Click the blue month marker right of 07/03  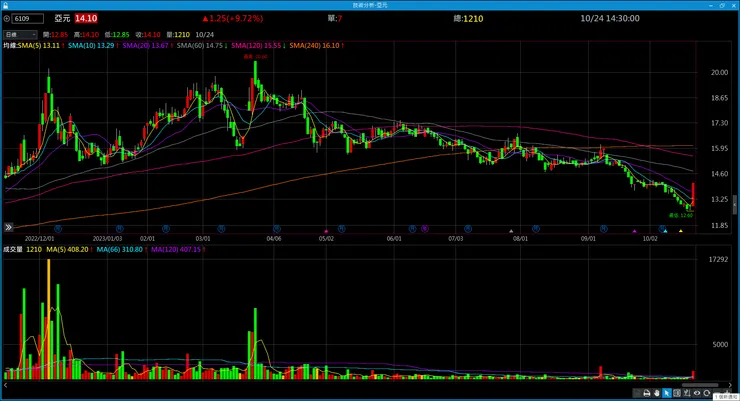pos(468,229)
